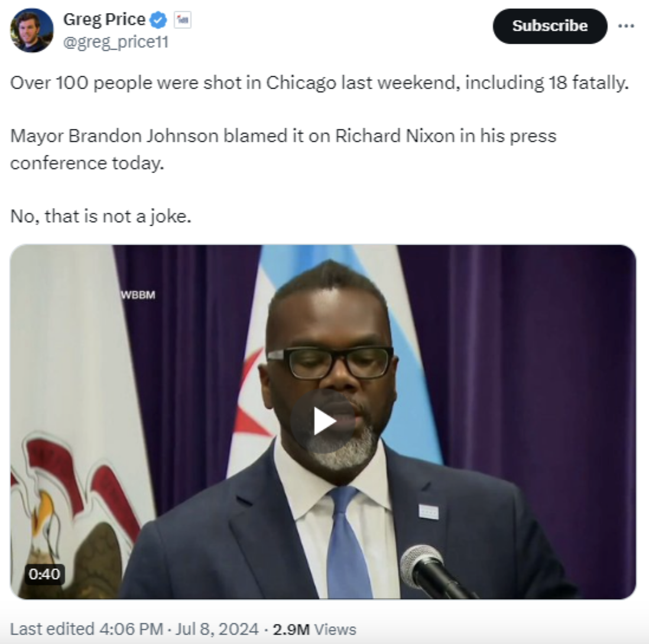The width and height of the screenshot is (649, 644).
Task: Click the WBBM watermark on the video
Action: (x=138, y=295)
